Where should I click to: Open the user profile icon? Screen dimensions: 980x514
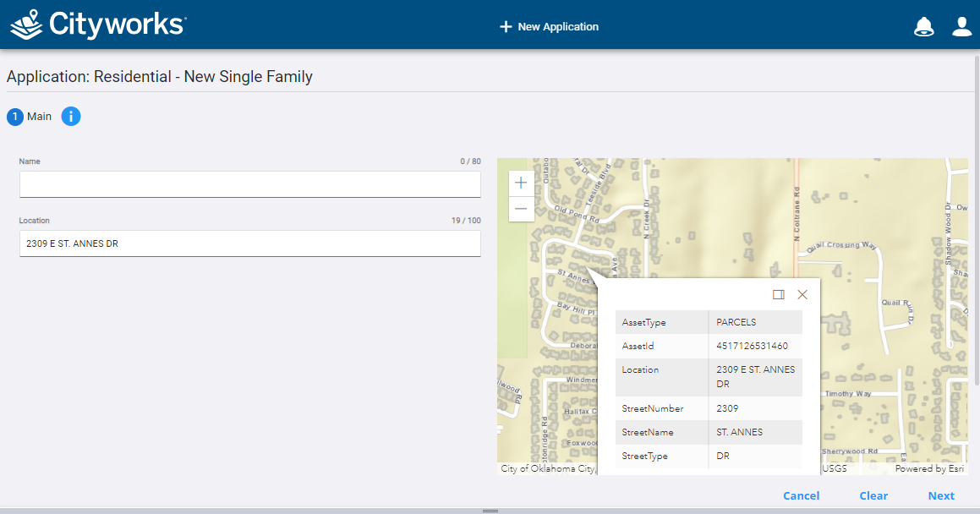pos(961,26)
